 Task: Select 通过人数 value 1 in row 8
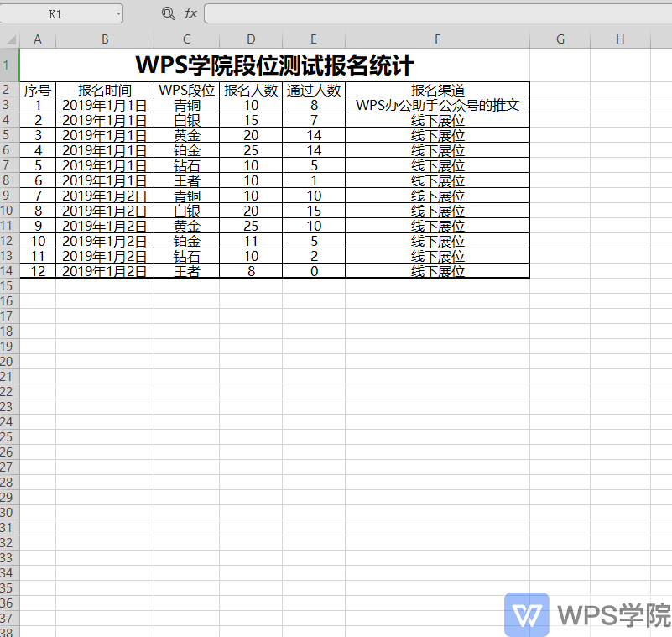pos(314,180)
